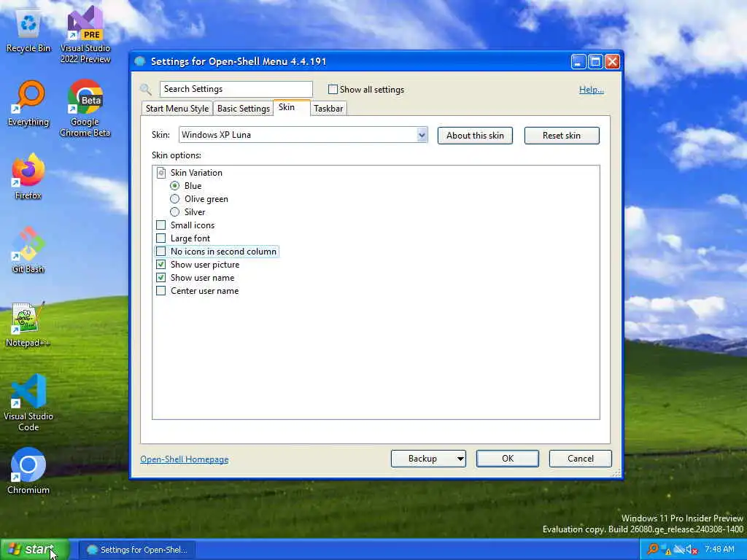The image size is (747, 560).
Task: Click the Cancel button
Action: tap(580, 459)
